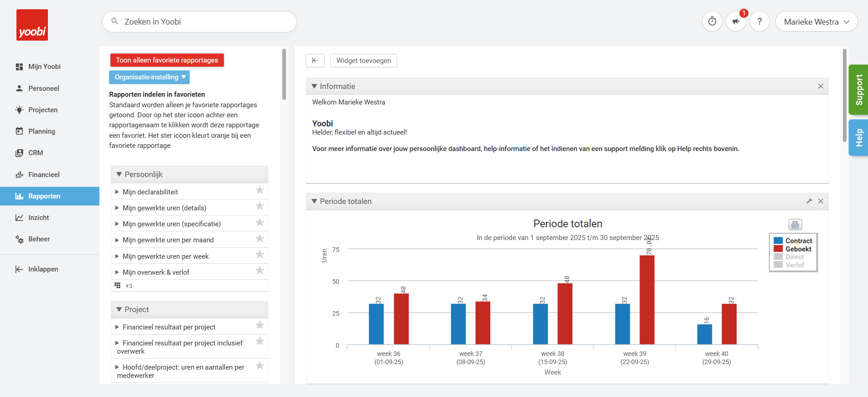Screen dimensions: 868x397
Task: Click the print icon above chart legend
Action: (795, 225)
